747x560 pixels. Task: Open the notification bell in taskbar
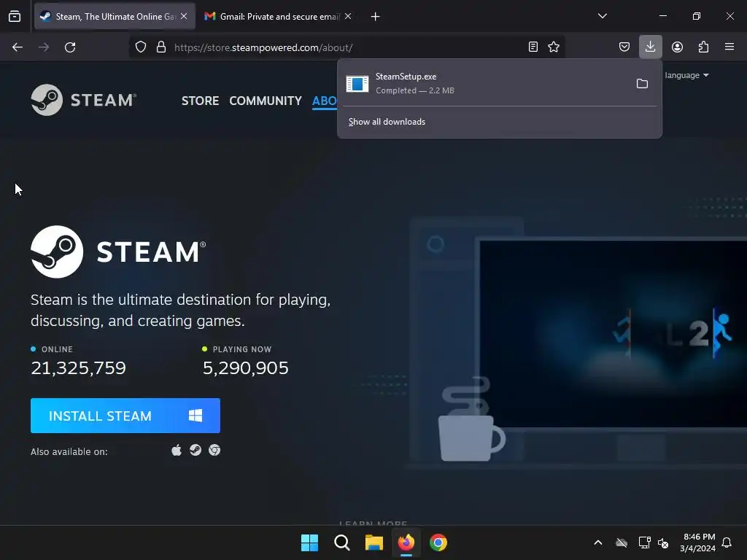pos(727,542)
